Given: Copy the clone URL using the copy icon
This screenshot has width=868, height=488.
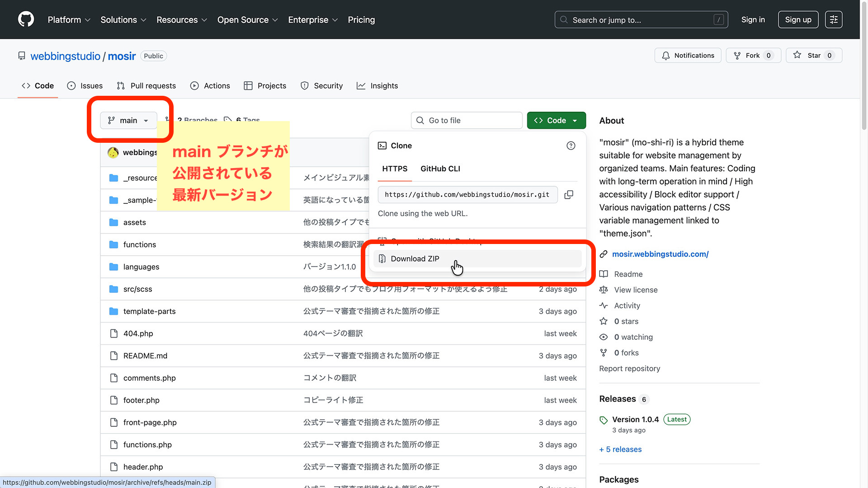Looking at the screenshot, I should pyautogui.click(x=569, y=194).
